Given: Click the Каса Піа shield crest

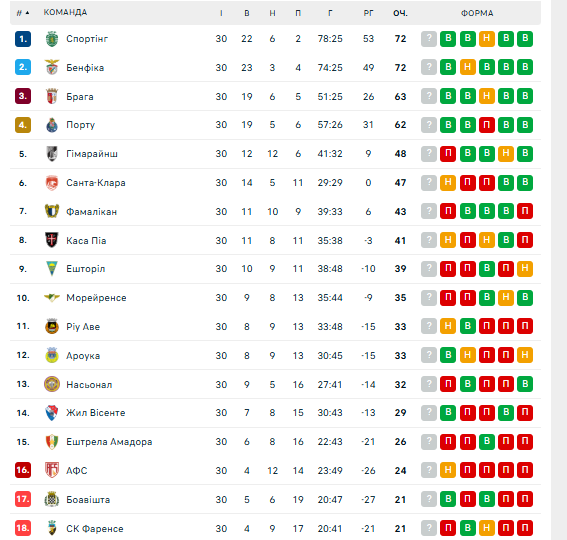Looking at the screenshot, I should coord(52,240).
